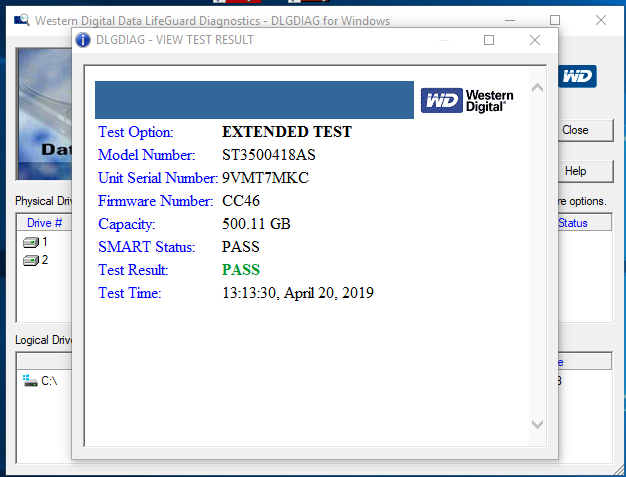
Task: Click the Drive # column header
Action: pyautogui.click(x=45, y=223)
